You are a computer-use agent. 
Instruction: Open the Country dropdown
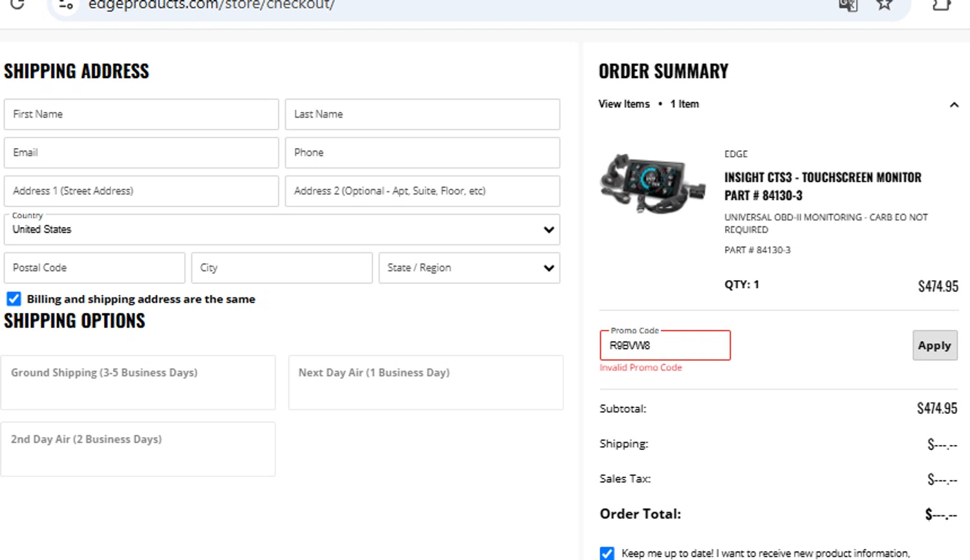pos(282,230)
